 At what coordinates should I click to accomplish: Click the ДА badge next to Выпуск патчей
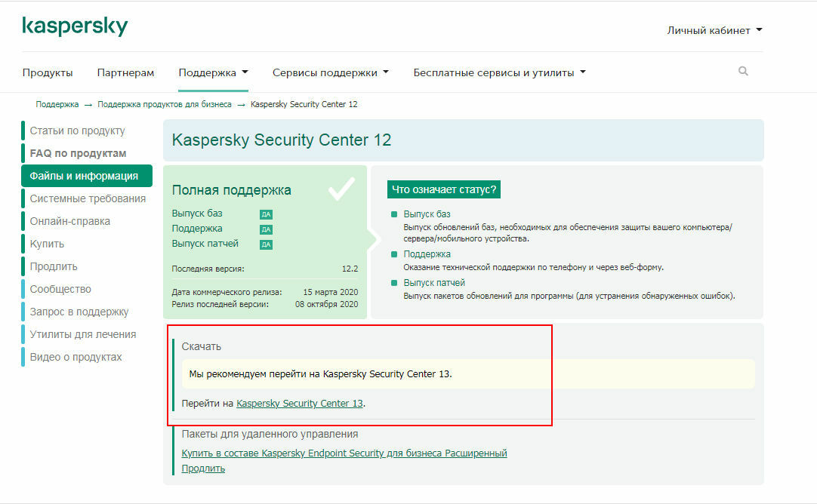point(266,244)
